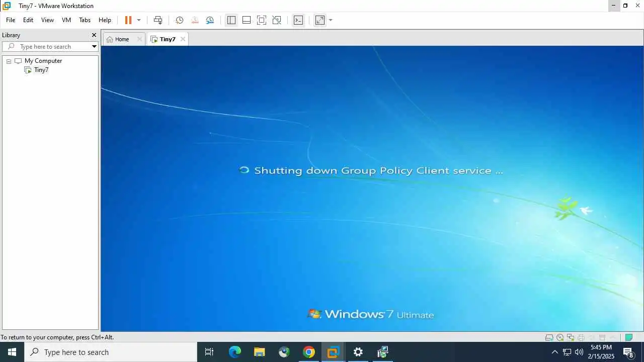The image size is (644, 362).
Task: Close the Tiny7 tab
Action: pos(183,39)
